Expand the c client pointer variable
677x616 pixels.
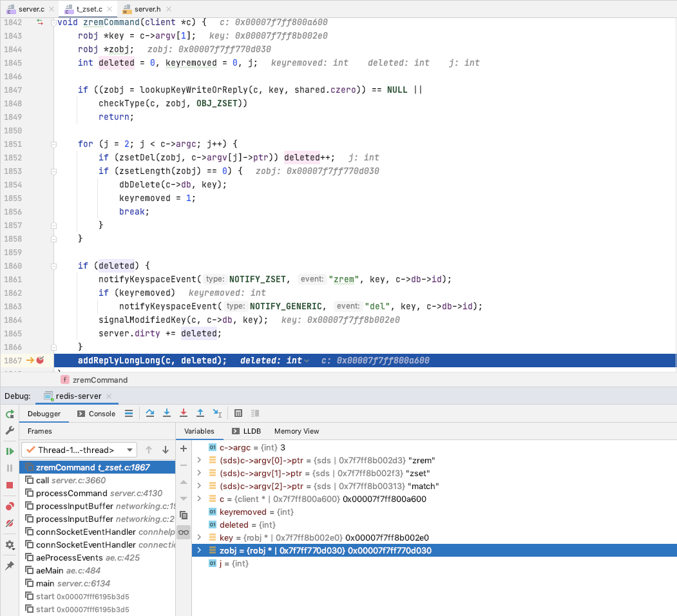click(x=199, y=499)
